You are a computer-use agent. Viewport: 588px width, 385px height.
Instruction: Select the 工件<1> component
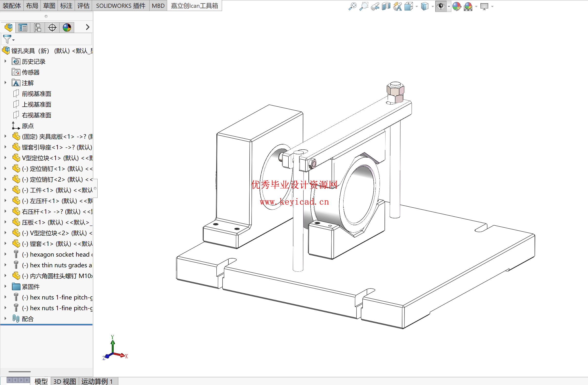[52, 190]
